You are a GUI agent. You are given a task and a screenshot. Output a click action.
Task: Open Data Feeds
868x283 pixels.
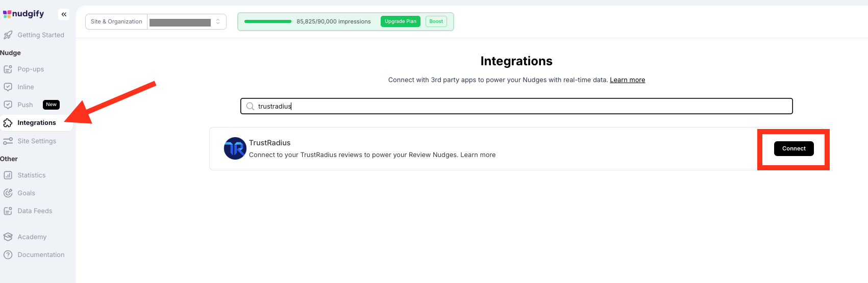(x=35, y=211)
